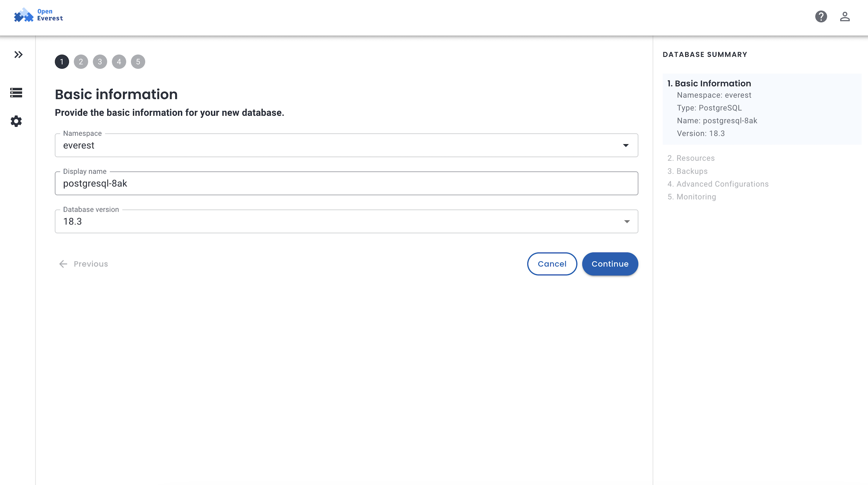
Task: Select 5. Monitoring in summary
Action: 692,197
